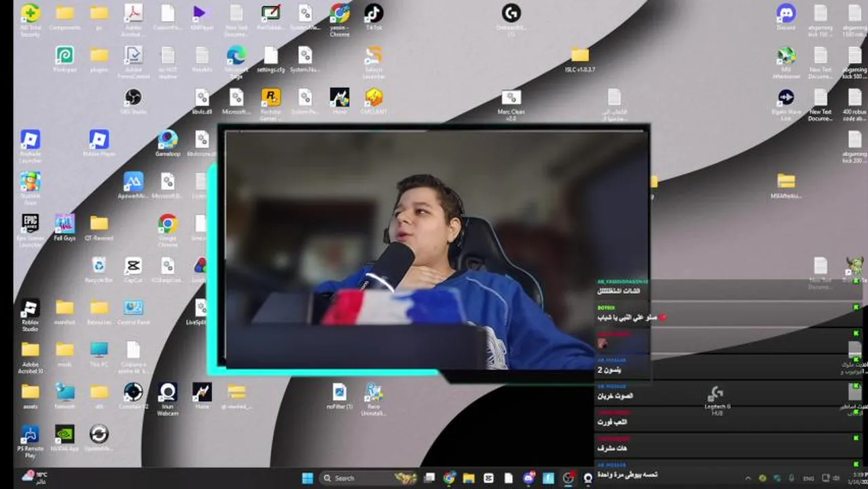The image size is (868, 489).
Task: Launch Google Chrome desktop shortcut
Action: click(167, 230)
